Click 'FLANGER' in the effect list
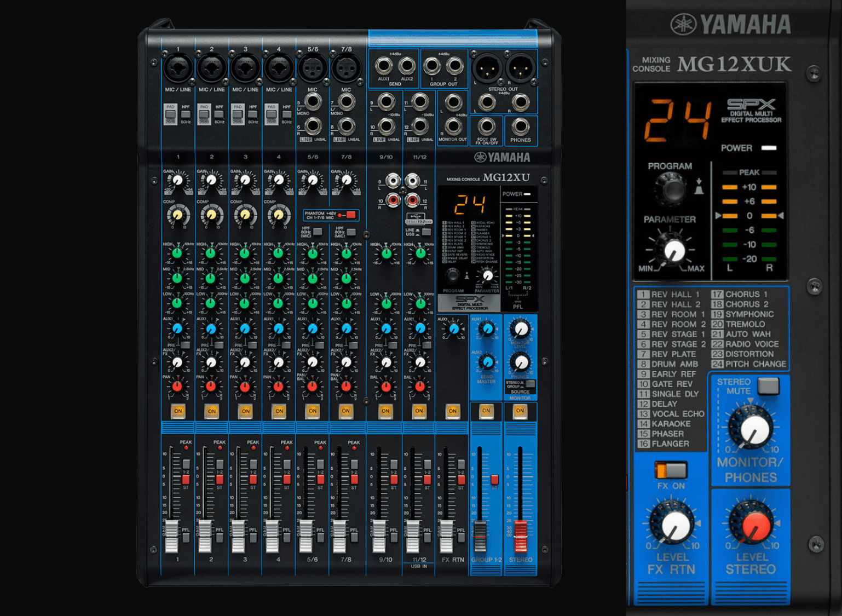This screenshot has height=616, width=842. [671, 444]
